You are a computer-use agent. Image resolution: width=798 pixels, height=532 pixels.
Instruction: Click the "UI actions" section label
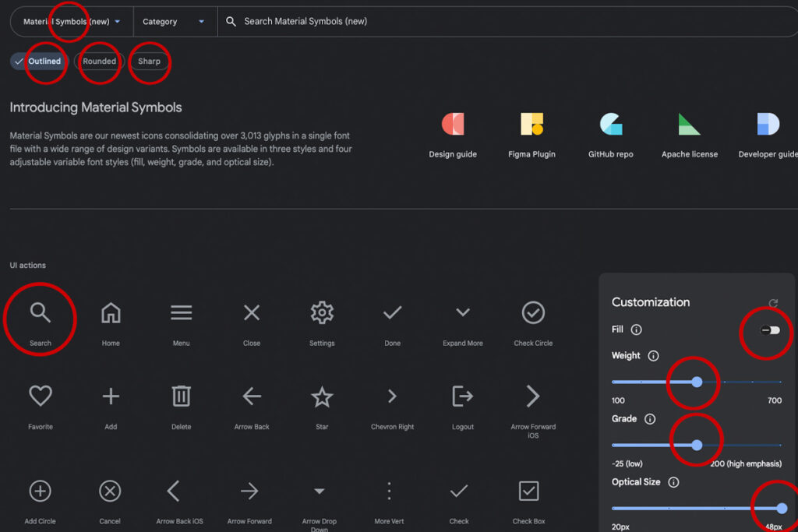27,265
